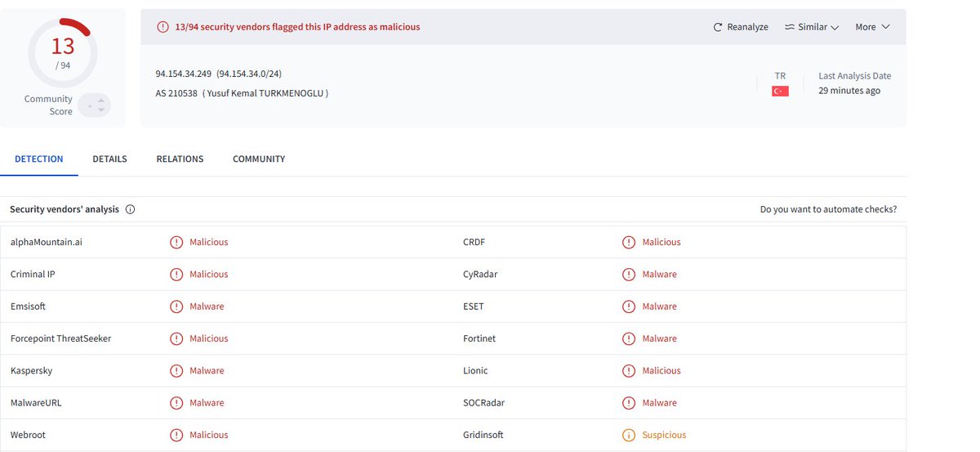This screenshot has height=452, width=980.
Task: Select the IP address 94.154.34.249 text
Action: pyautogui.click(x=184, y=74)
